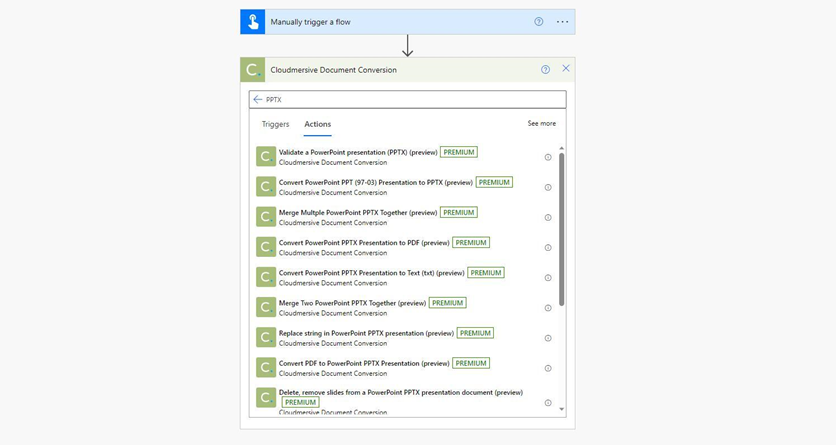Viewport: 836px width, 445px height.
Task: Open the trigger's three-dot options menu
Action: [x=562, y=22]
